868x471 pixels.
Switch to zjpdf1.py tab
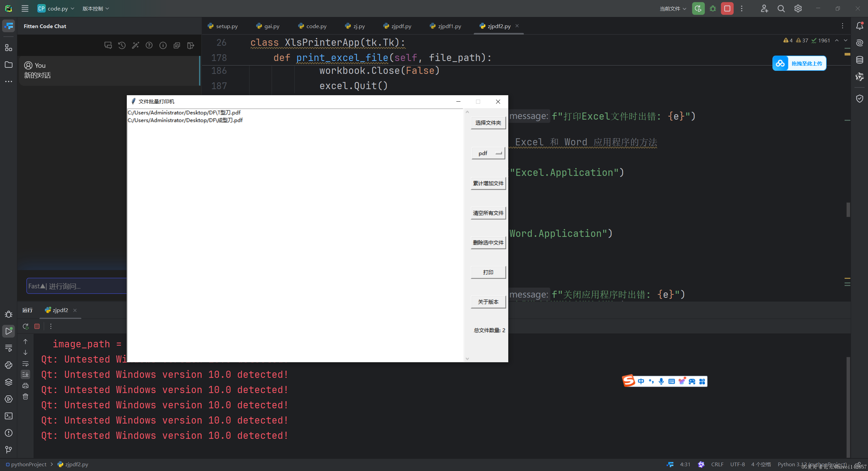coord(446,26)
